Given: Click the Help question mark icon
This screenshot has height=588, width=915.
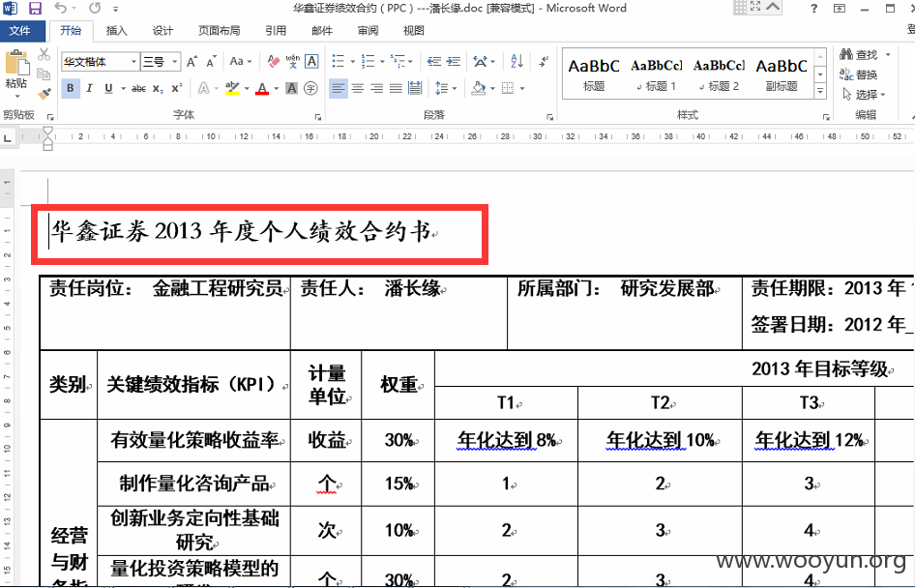Looking at the screenshot, I should click(x=814, y=8).
